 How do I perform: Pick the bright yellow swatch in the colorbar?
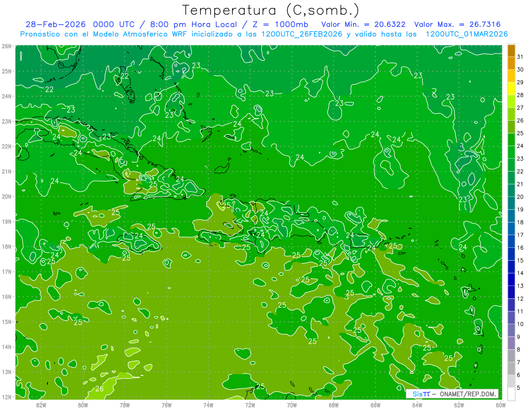(x=511, y=89)
